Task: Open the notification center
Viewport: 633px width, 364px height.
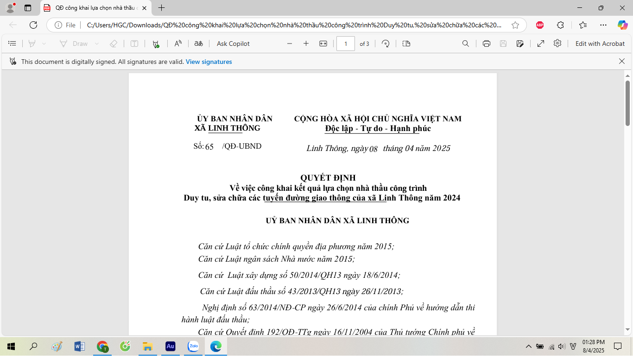Action: [x=618, y=346]
